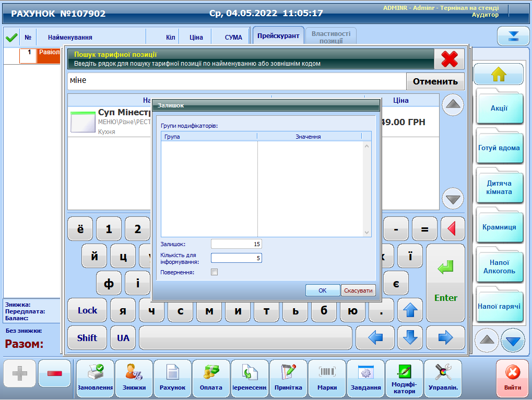This screenshot has height=400, width=532.
Task: Expand the top-right collapse arrow button
Action: [513, 36]
